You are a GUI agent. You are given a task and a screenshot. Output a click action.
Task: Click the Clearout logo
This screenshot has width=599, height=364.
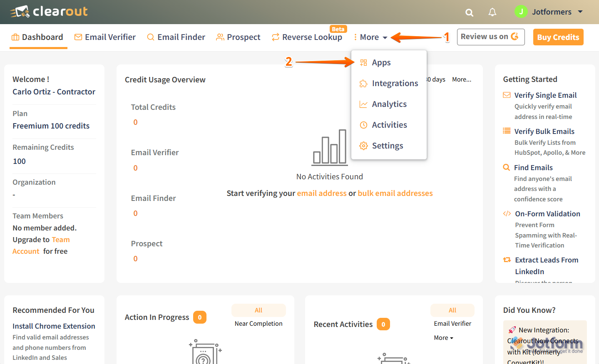[x=49, y=12]
